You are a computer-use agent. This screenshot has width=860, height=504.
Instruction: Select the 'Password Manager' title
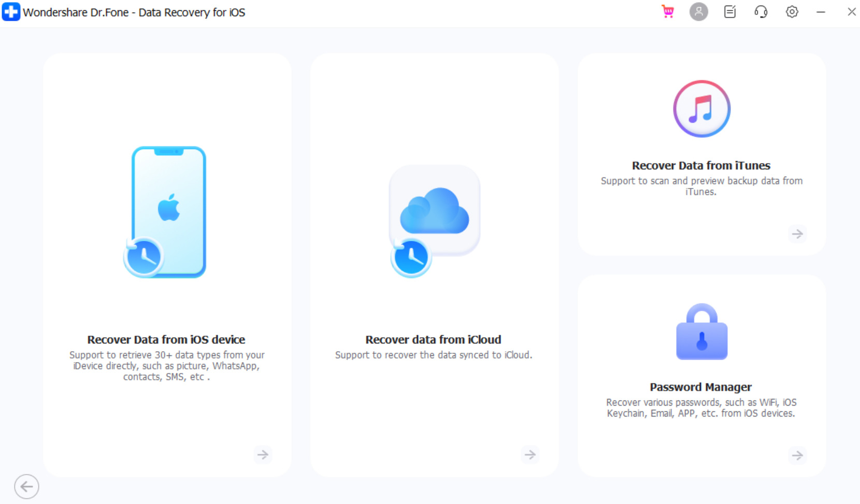[701, 387]
